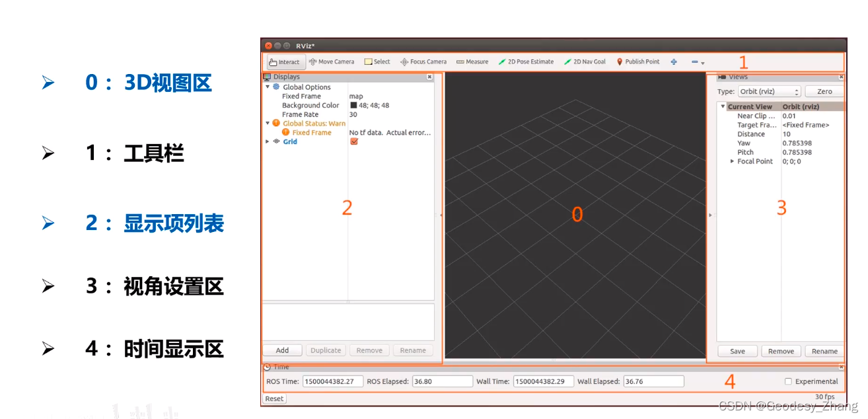
Task: Select the Frame Rate property row
Action: click(348, 114)
